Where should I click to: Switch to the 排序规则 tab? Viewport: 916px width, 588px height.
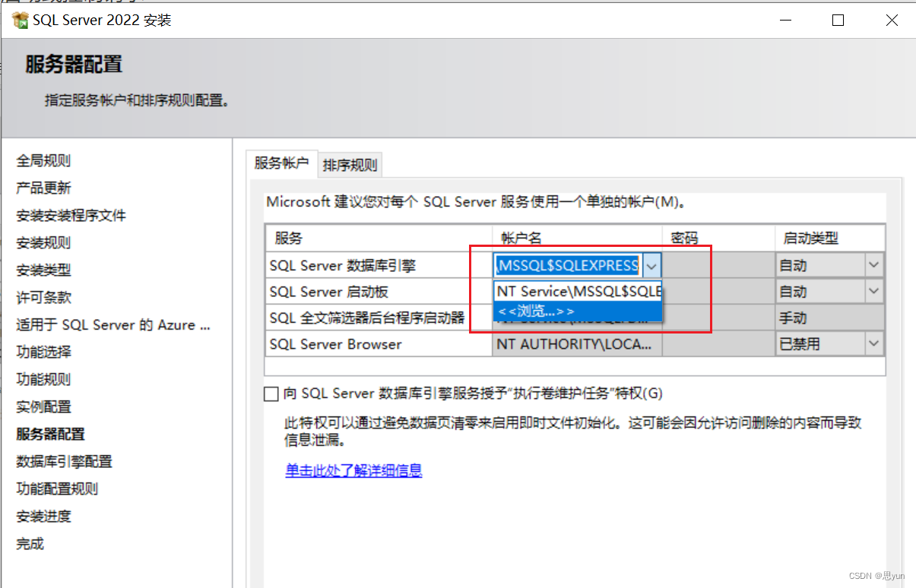[350, 165]
